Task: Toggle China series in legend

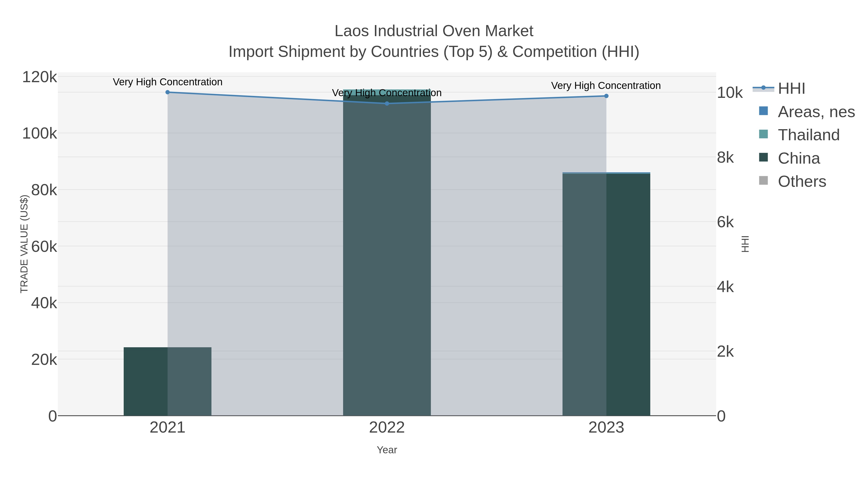Action: (789, 158)
